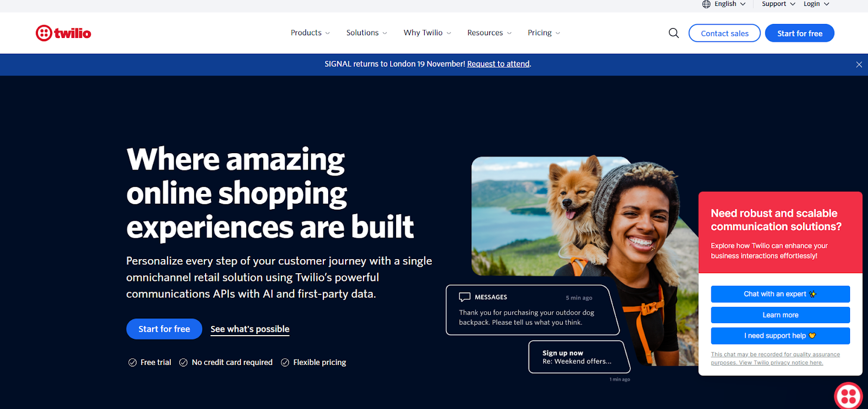Click the Free trial checkmark icon
The width and height of the screenshot is (868, 409).
pyautogui.click(x=132, y=362)
